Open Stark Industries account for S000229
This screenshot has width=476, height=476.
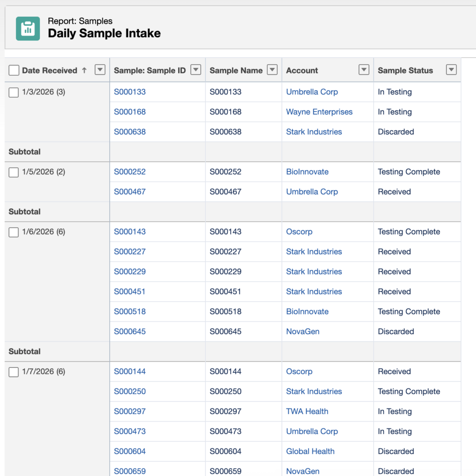314,271
